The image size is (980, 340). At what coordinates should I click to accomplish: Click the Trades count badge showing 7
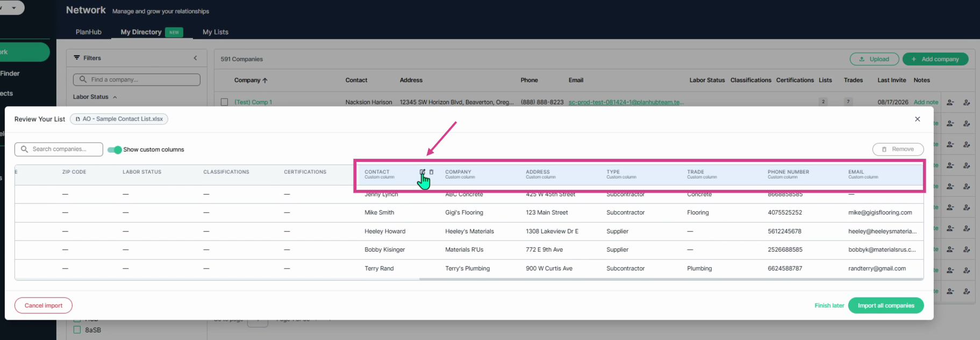[848, 102]
